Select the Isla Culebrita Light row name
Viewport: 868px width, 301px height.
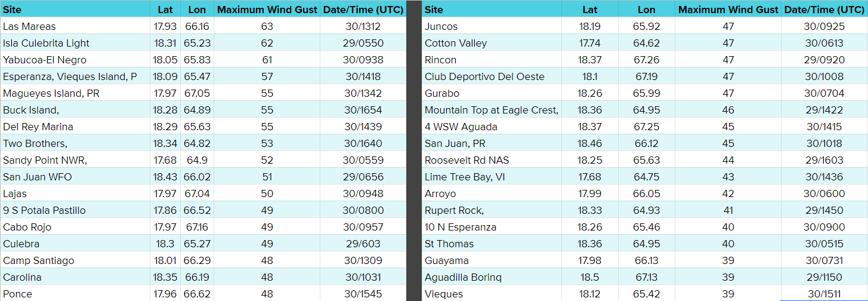(47, 43)
